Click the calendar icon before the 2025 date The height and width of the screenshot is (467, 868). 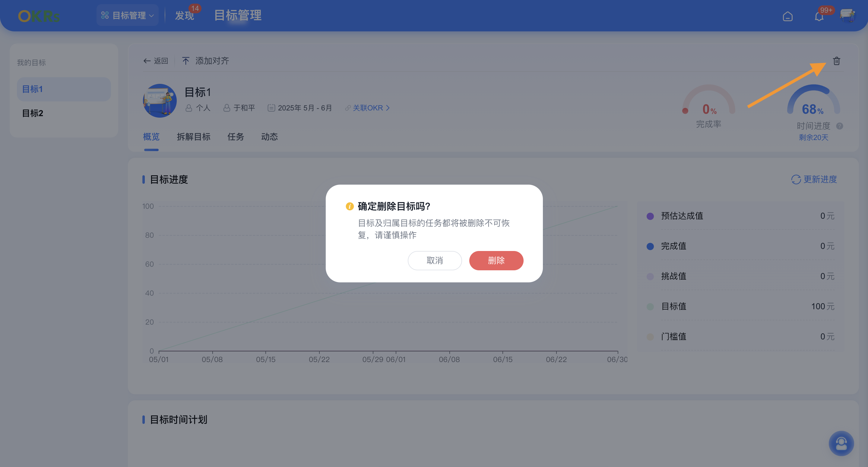coord(271,108)
